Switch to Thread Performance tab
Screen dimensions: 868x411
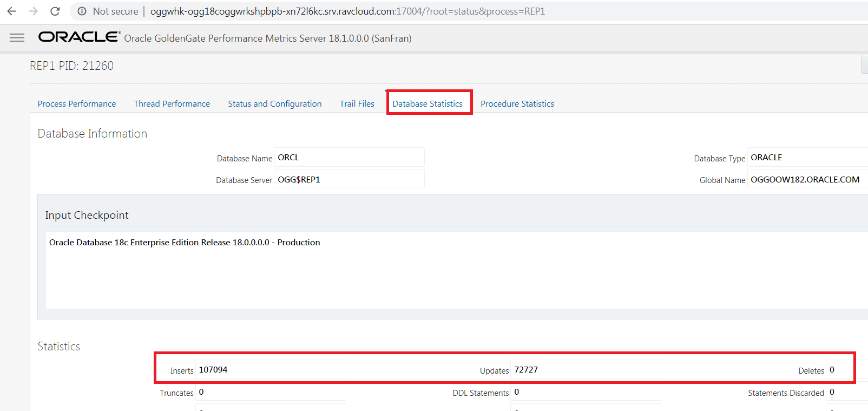pos(172,103)
